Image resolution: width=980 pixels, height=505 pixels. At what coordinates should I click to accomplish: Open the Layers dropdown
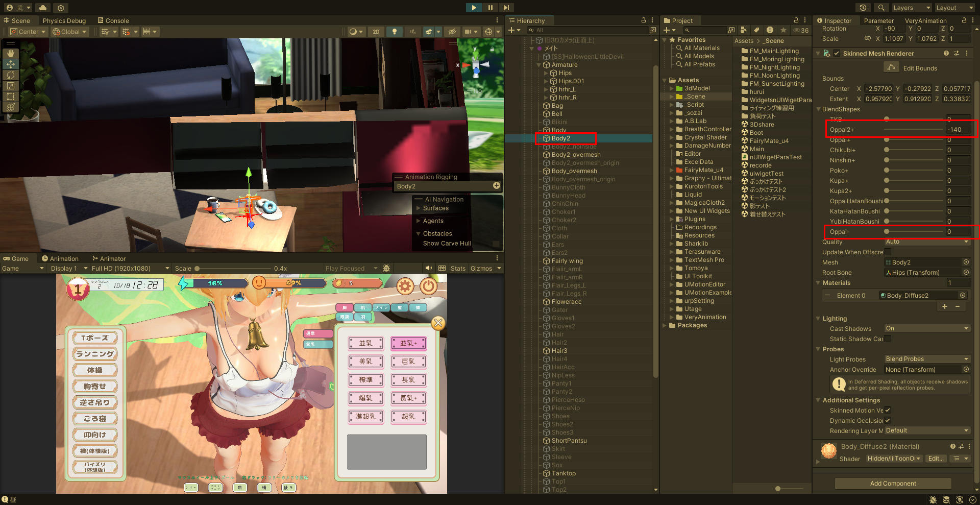[911, 8]
